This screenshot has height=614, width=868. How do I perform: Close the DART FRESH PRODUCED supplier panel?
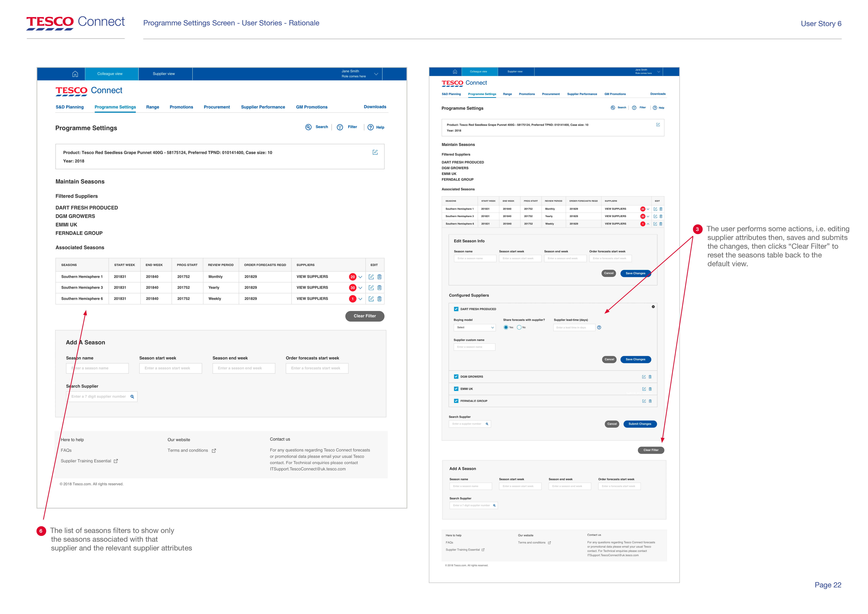[653, 307]
